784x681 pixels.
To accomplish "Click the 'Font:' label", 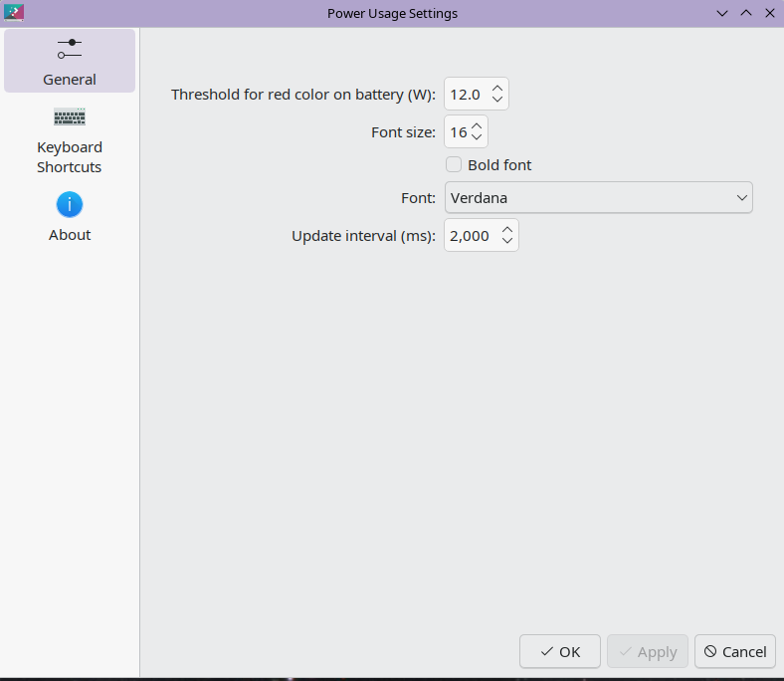I will tap(419, 198).
